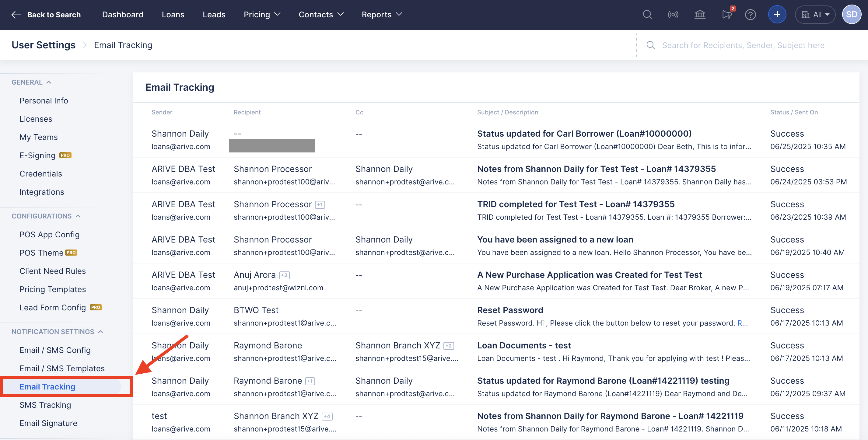Click the blue plus create button
Screen dimensions: 868x440
777,15
